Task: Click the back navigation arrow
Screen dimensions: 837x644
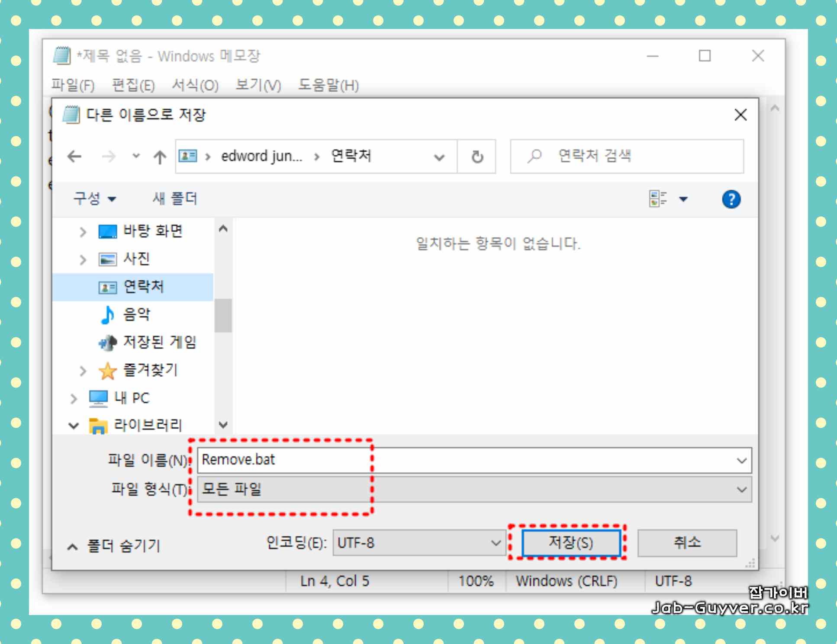Action: coord(74,156)
